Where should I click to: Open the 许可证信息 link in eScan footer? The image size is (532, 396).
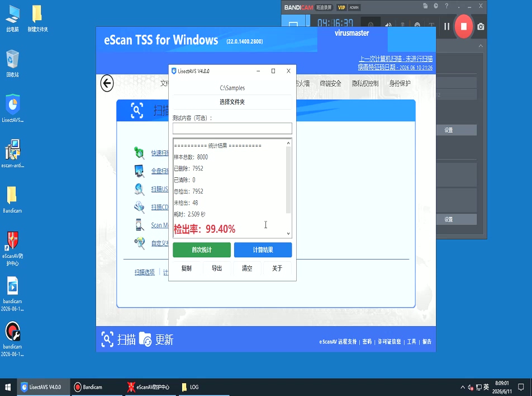(x=389, y=342)
